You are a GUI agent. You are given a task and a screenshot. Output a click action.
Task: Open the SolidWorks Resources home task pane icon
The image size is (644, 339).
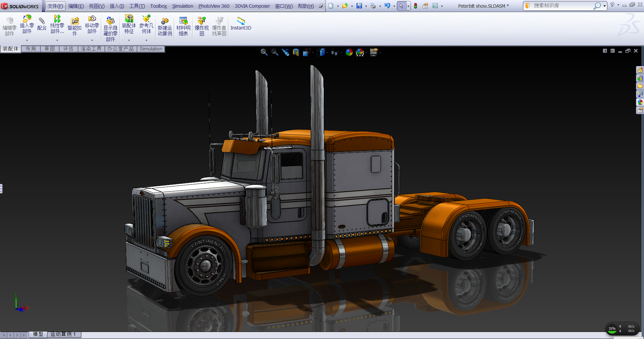(640, 70)
